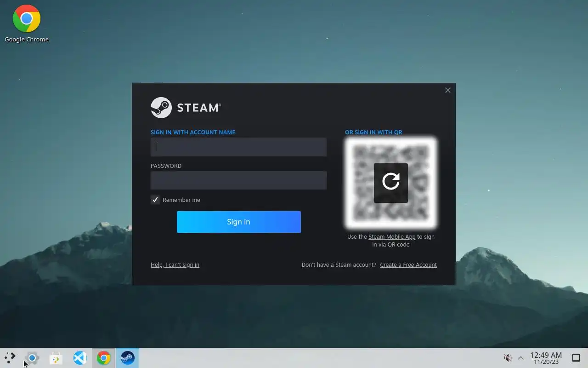
Task: Open the application launcher in taskbar
Action: (10, 358)
